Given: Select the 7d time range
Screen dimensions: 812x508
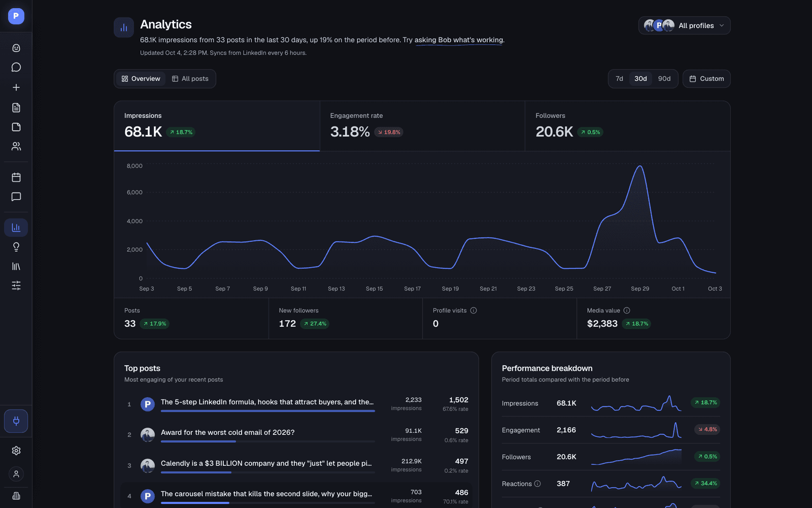Looking at the screenshot, I should click(x=619, y=79).
